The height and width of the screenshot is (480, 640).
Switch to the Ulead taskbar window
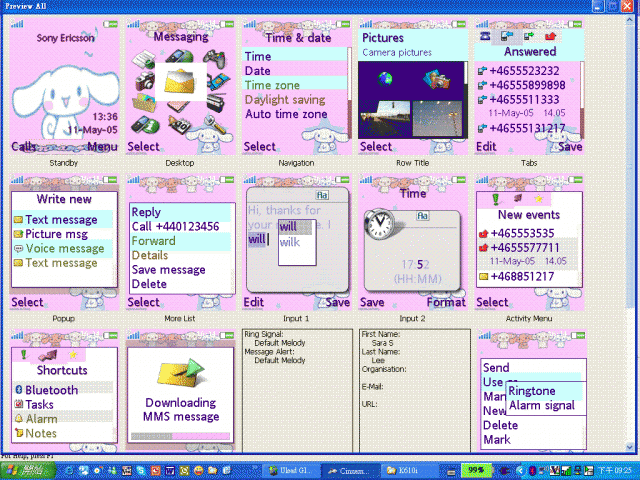click(x=290, y=471)
